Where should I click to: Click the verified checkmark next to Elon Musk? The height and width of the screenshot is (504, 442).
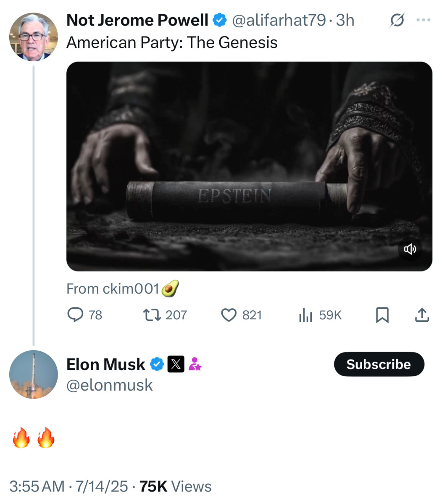coord(156,364)
